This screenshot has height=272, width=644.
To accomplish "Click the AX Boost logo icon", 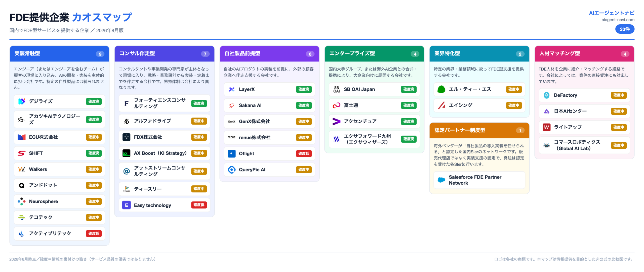I will coord(127,153).
